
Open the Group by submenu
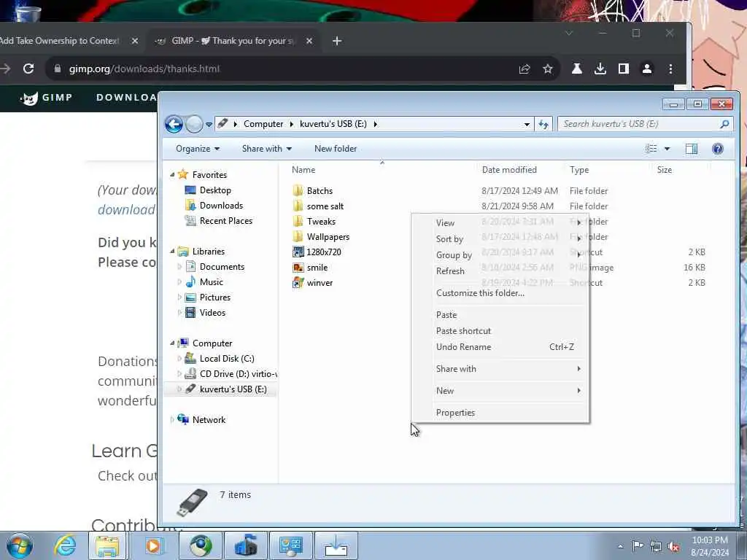[500, 254]
